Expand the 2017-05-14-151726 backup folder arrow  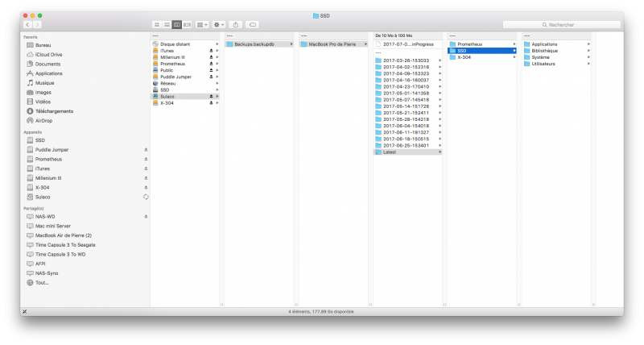(x=440, y=106)
